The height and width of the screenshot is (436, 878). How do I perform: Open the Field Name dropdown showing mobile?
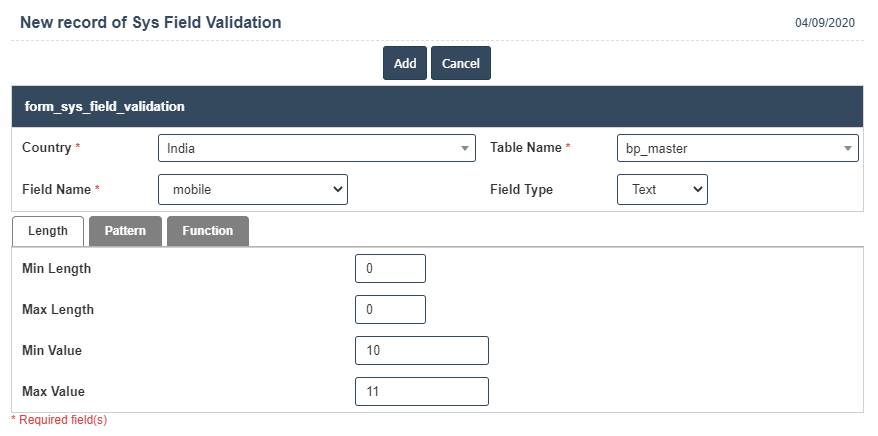click(x=252, y=189)
